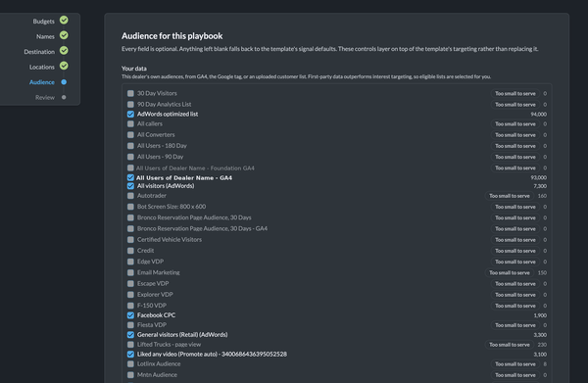This screenshot has height=383, width=588.
Task: Check Lifted Trucks - page view
Action: point(130,345)
